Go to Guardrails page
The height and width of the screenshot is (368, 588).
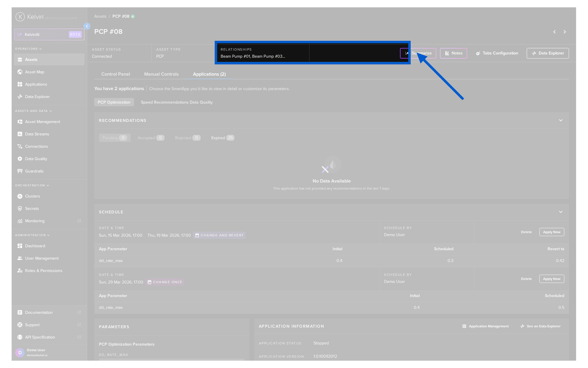34,171
